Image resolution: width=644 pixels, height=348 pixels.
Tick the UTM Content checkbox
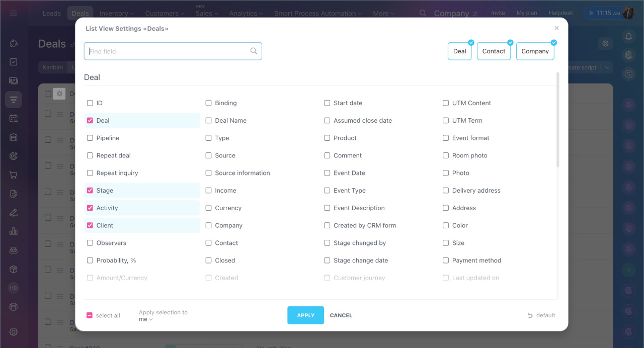[446, 103]
